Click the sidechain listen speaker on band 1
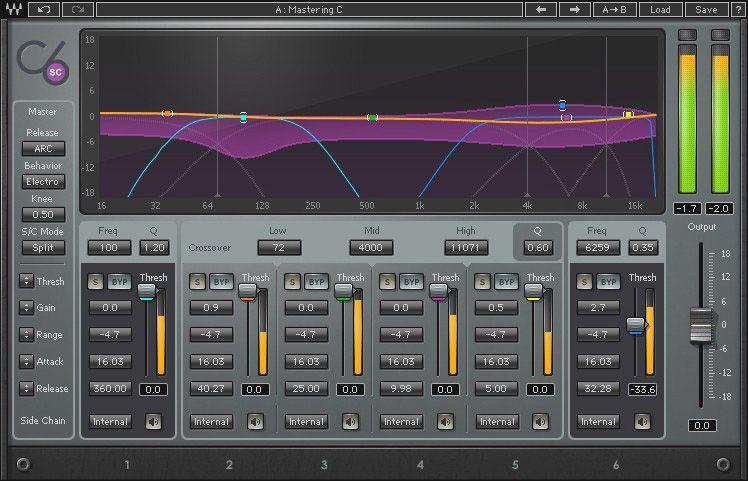The image size is (748, 481). click(x=153, y=421)
